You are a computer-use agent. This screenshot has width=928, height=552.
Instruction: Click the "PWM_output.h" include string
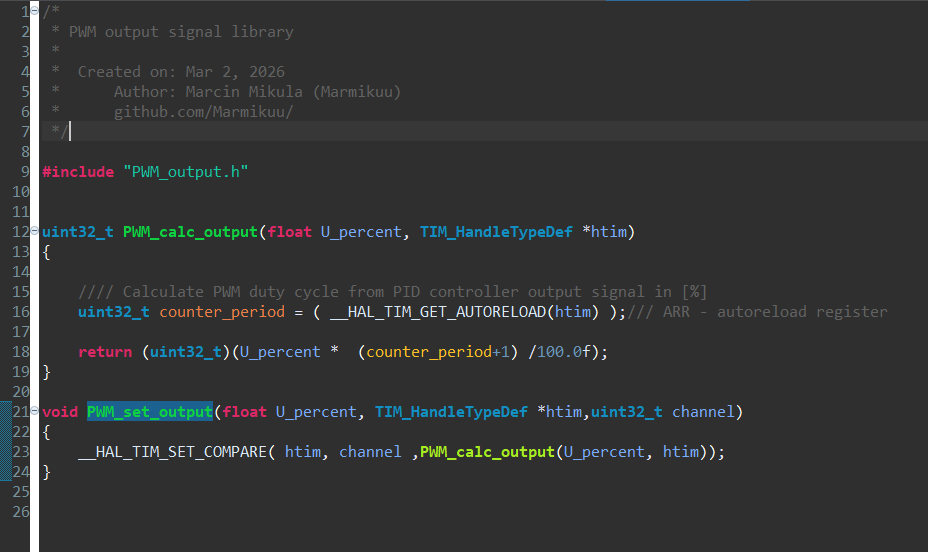pyautogui.click(x=186, y=172)
